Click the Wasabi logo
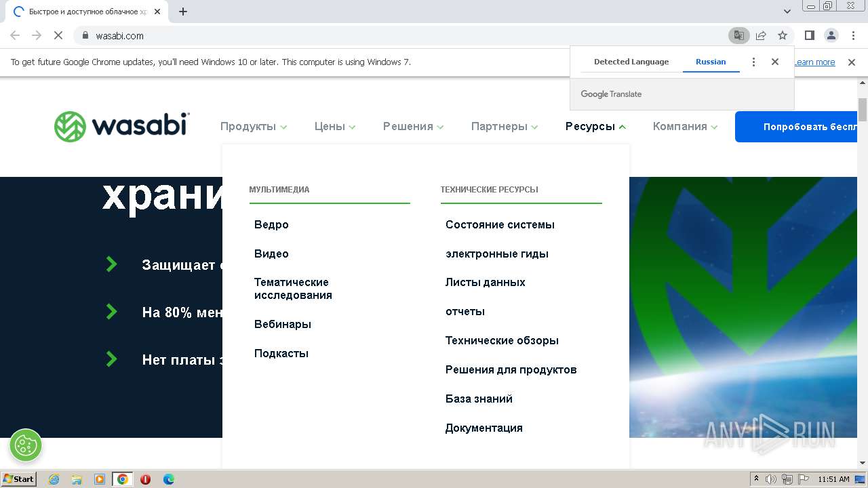Screen dimensions: 868x488 pyautogui.click(x=122, y=127)
